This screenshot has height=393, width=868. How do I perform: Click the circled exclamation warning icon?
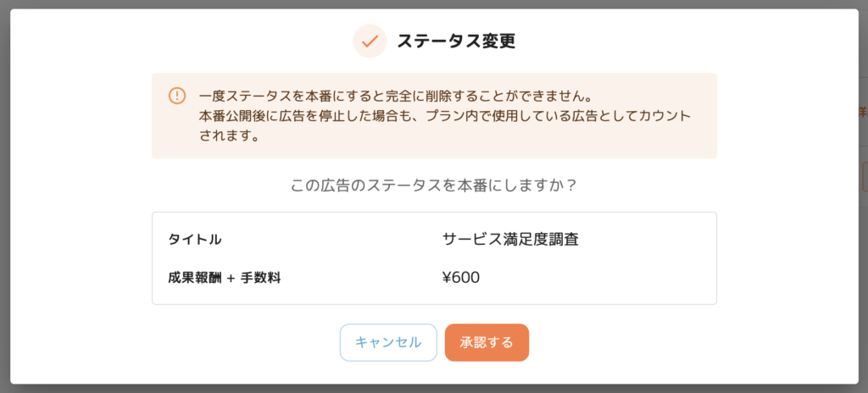pyautogui.click(x=176, y=95)
